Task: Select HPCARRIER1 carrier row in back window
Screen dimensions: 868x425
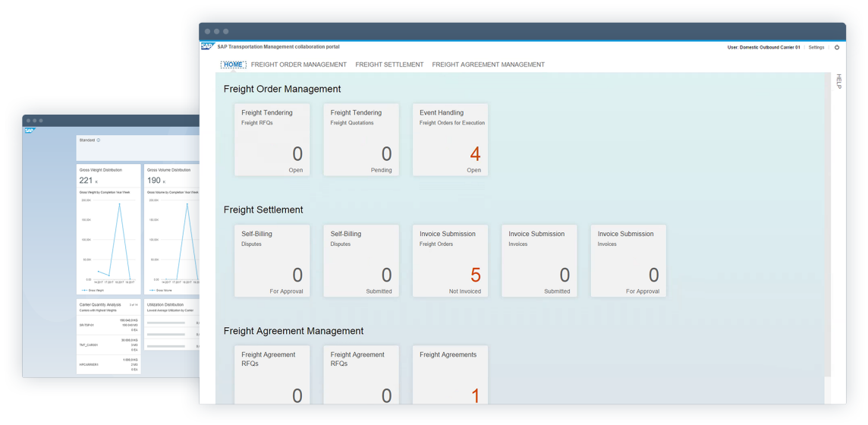Action: click(x=108, y=365)
